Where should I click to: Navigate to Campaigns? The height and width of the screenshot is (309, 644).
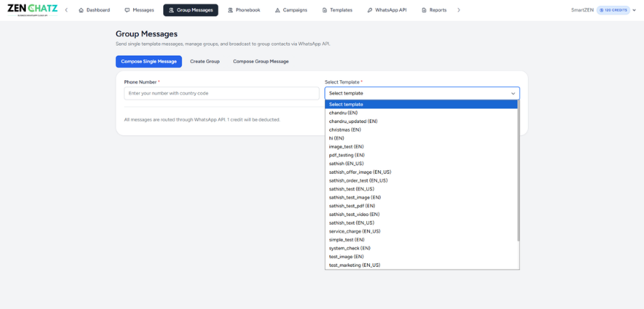click(x=291, y=10)
